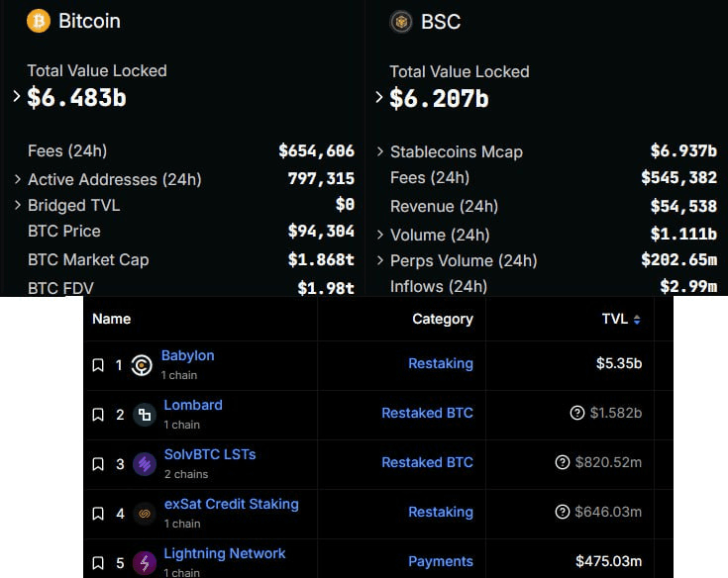Select the BTC FDV value $1.98t
The height and width of the screenshot is (578, 728).
point(326,288)
